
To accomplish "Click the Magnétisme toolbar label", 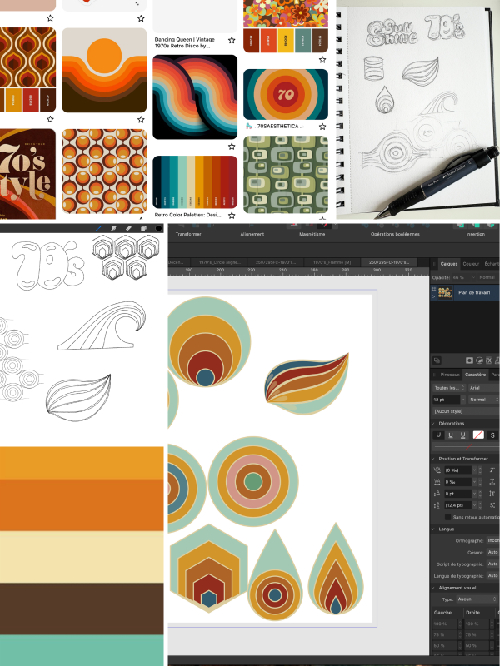I will coord(312,234).
